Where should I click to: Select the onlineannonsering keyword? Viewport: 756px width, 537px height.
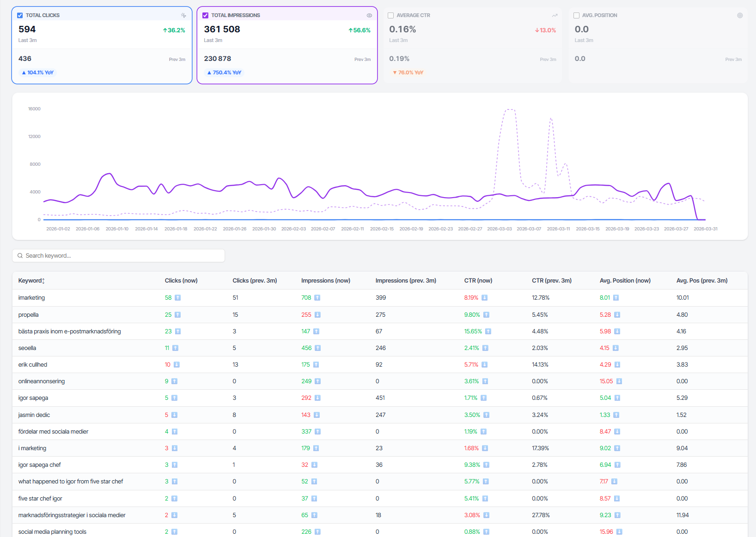pos(42,381)
